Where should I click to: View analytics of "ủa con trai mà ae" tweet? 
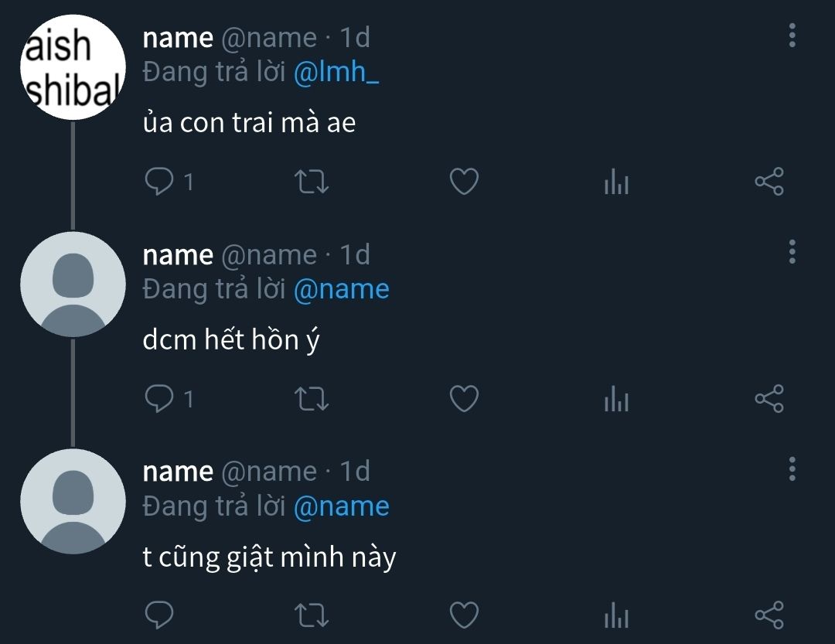[616, 182]
